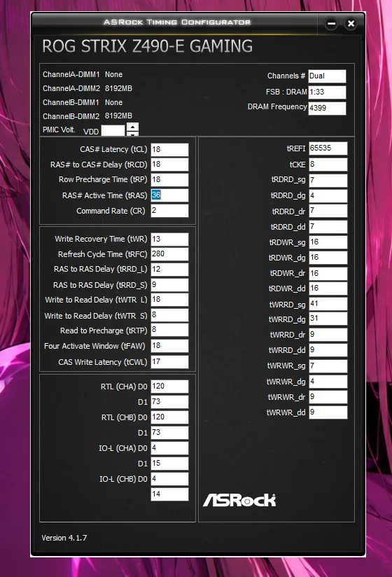This screenshot has width=392, height=577.
Task: Close the ASRock Timing Configurator window
Action: (351, 24)
